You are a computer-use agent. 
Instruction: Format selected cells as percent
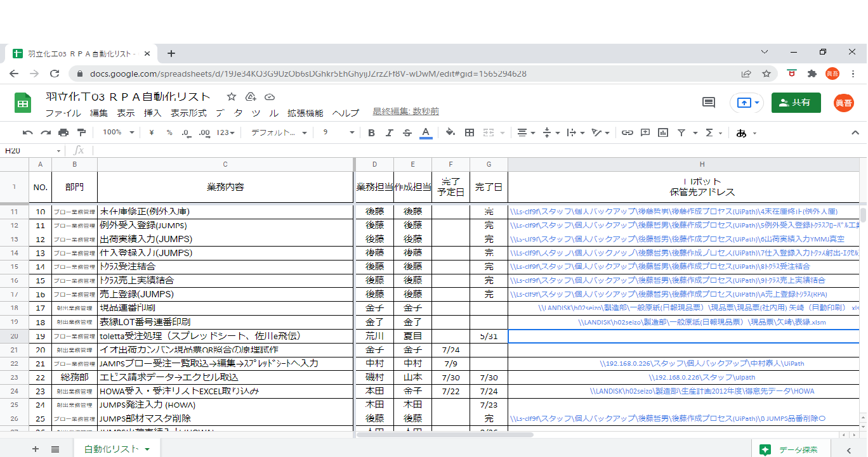[x=169, y=132]
